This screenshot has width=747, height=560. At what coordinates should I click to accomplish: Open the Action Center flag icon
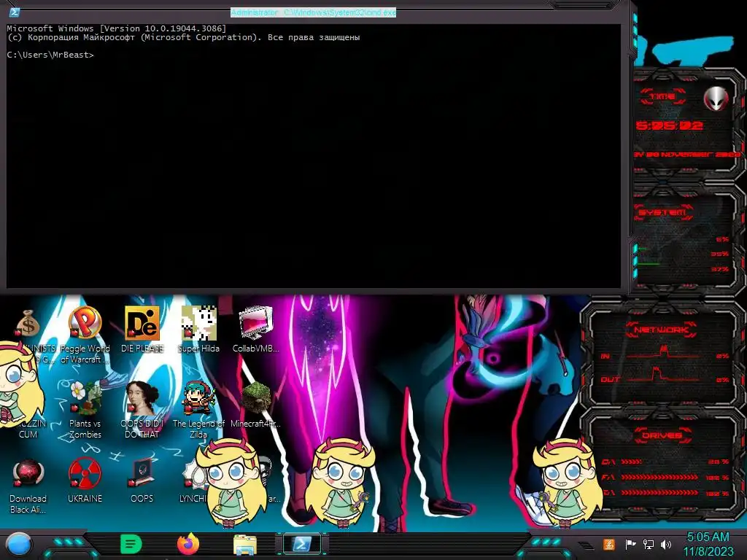[x=630, y=544]
